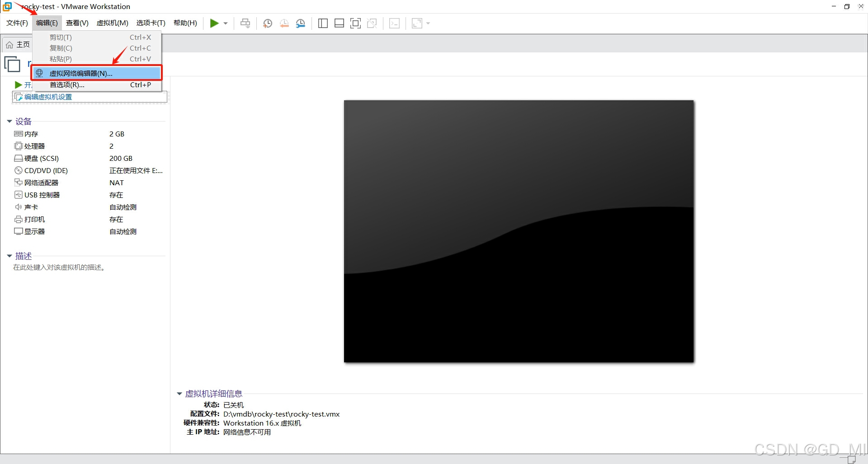Click the send Ctrl+Alt+Del toolbar icon
868x464 pixels.
coord(245,23)
